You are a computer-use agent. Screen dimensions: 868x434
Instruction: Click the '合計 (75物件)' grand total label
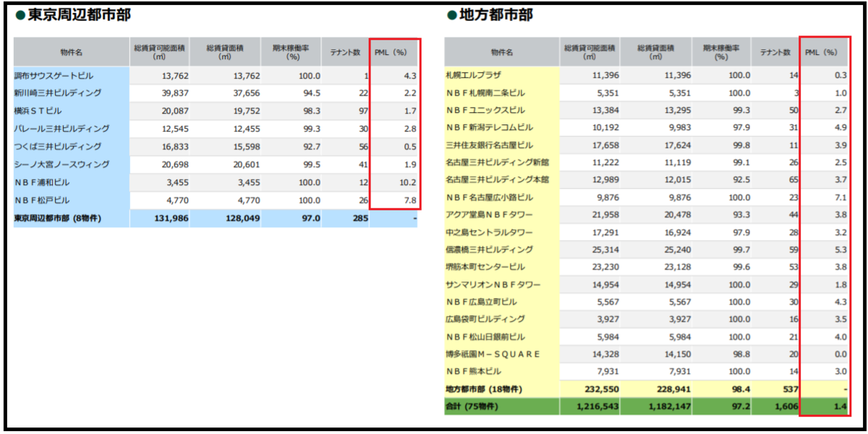[472, 407]
